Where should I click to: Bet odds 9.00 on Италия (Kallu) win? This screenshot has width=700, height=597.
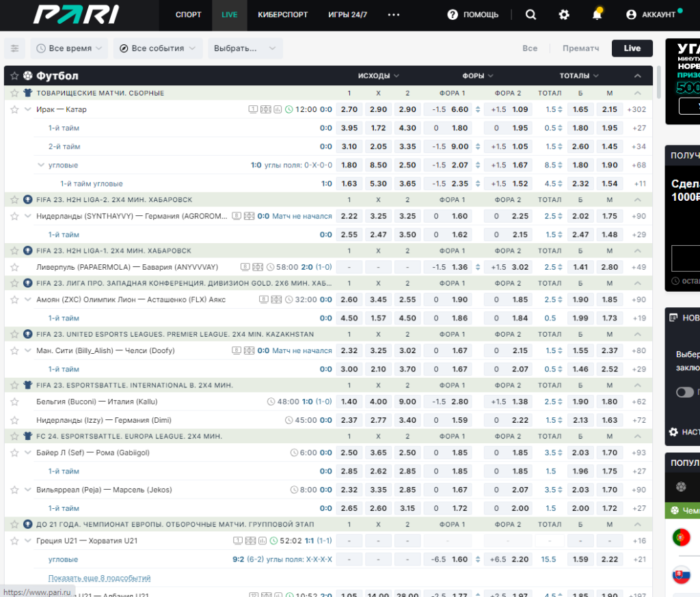point(407,402)
